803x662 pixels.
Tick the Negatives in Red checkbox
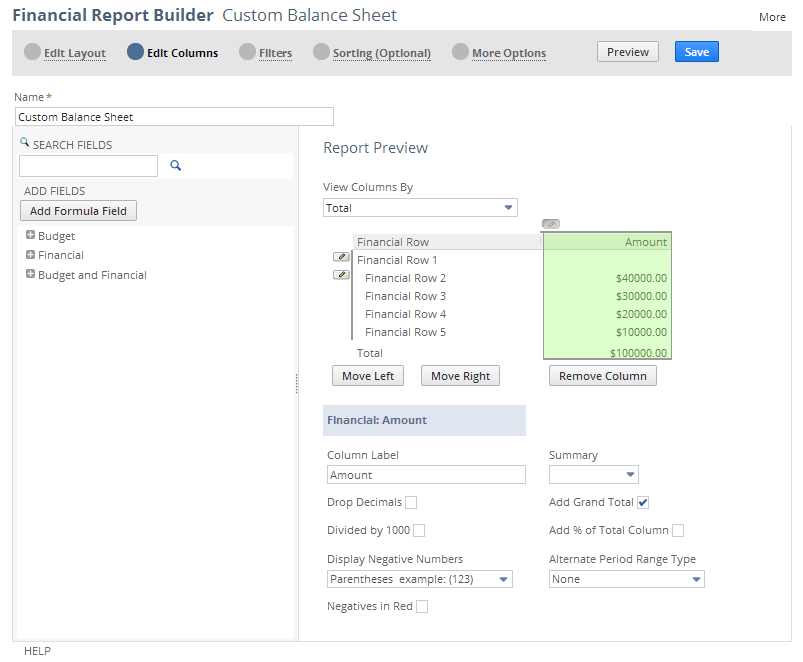point(421,606)
